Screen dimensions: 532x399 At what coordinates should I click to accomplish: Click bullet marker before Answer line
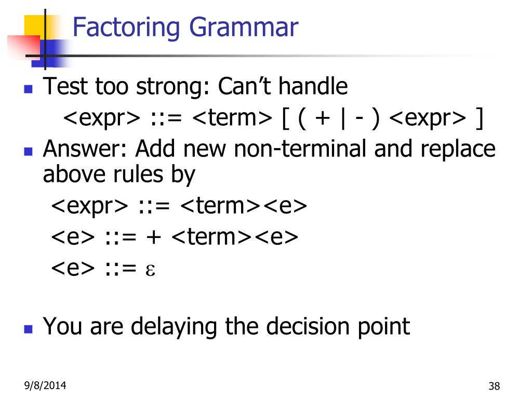pos(29,151)
